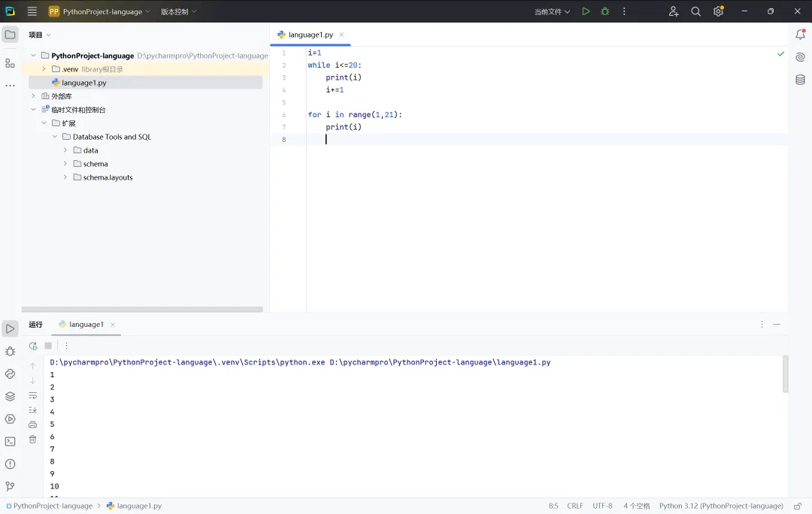Expand the schema folder
Viewport: 812px width, 514px height.
pyautogui.click(x=65, y=164)
